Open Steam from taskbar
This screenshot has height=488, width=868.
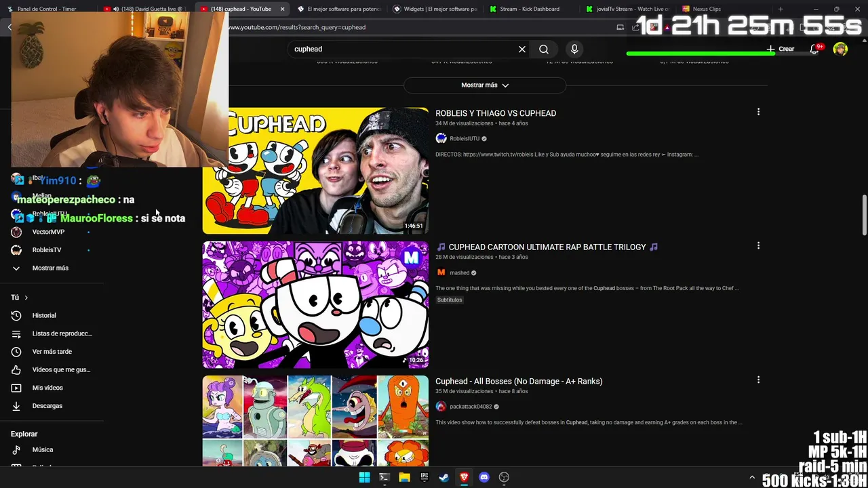pos(444,477)
